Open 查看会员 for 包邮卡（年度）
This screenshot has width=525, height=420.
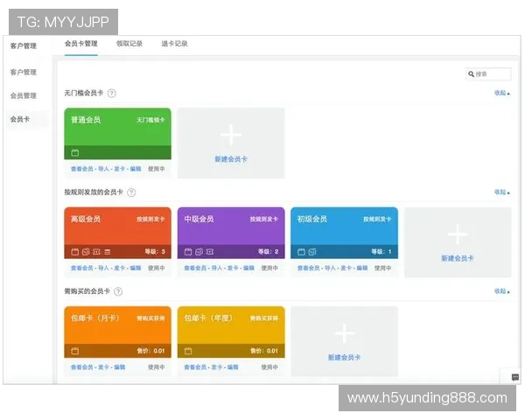(x=195, y=367)
